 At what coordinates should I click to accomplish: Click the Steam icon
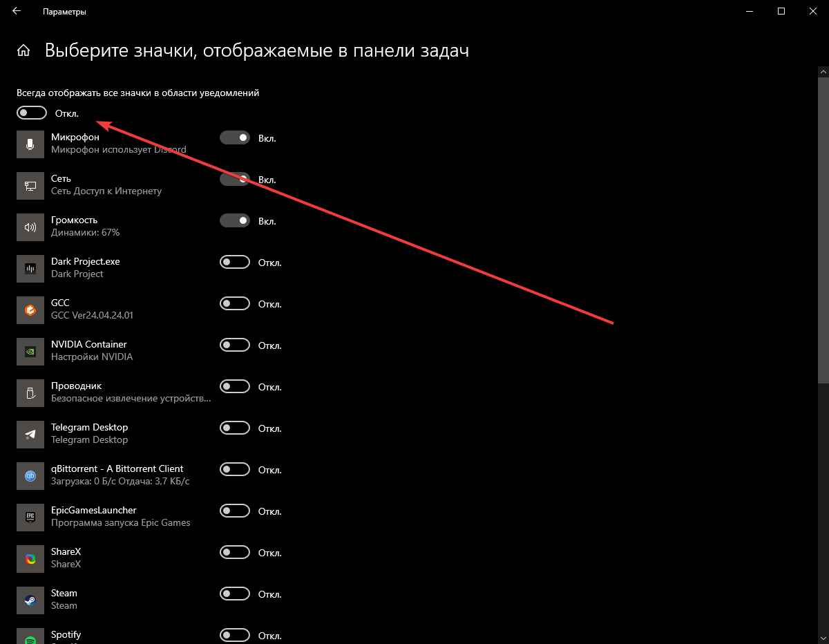pos(30,600)
